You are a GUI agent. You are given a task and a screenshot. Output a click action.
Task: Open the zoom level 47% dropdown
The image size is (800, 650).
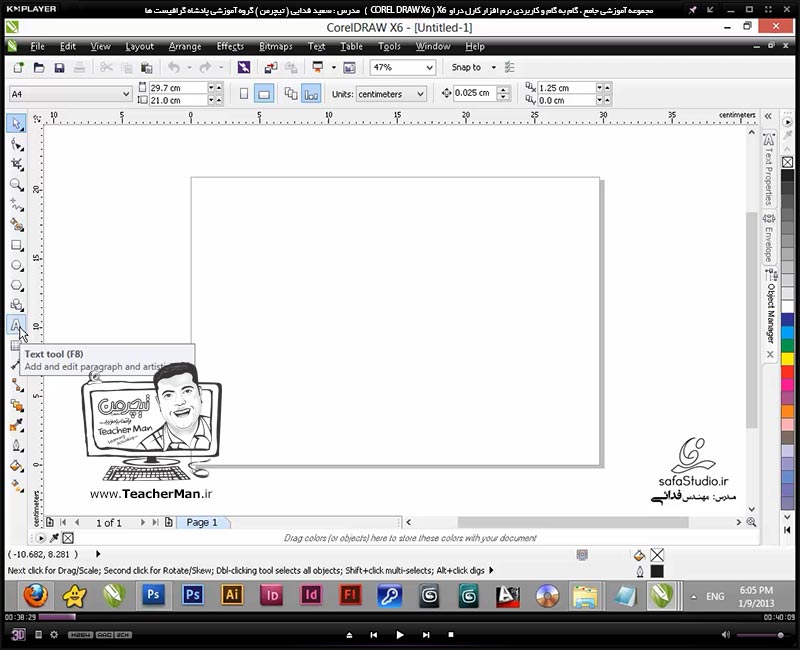point(430,67)
